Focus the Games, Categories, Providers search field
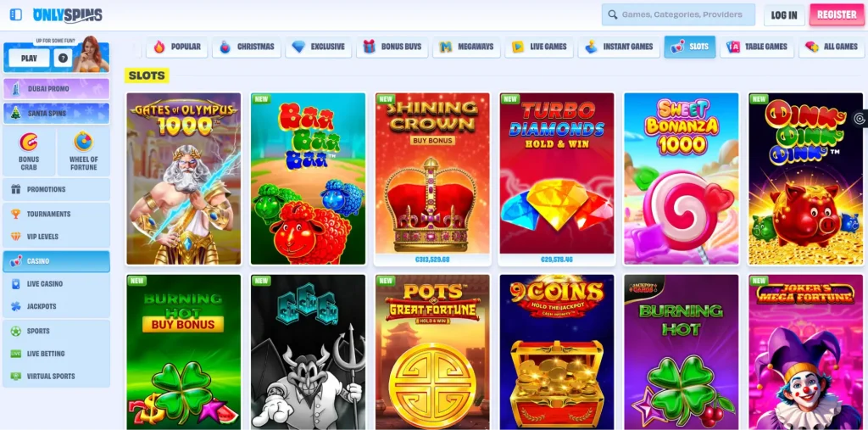The height and width of the screenshot is (430, 868). (x=678, y=15)
